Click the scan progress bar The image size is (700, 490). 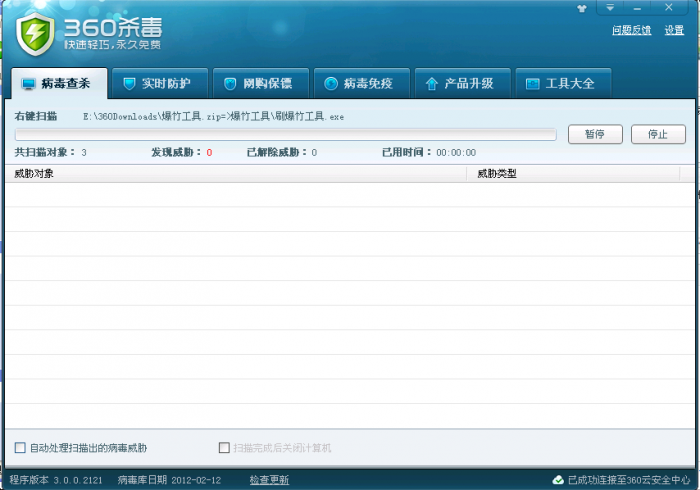(x=286, y=134)
